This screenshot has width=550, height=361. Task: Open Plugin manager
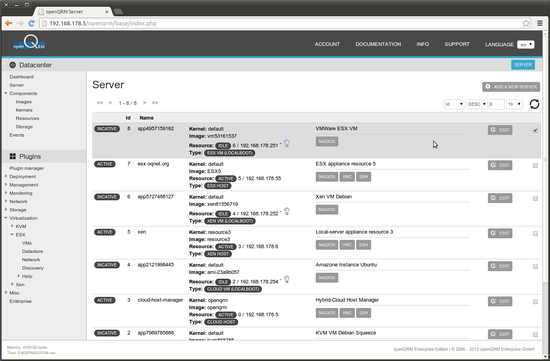coord(27,168)
